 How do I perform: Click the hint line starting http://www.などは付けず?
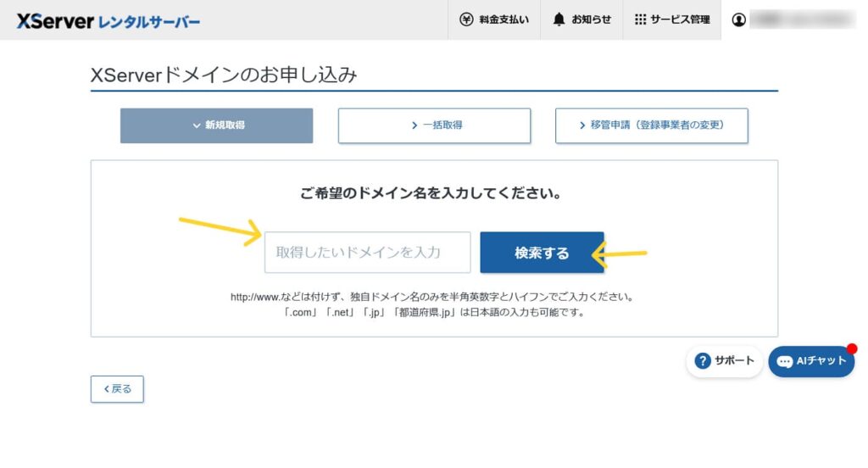tap(431, 297)
